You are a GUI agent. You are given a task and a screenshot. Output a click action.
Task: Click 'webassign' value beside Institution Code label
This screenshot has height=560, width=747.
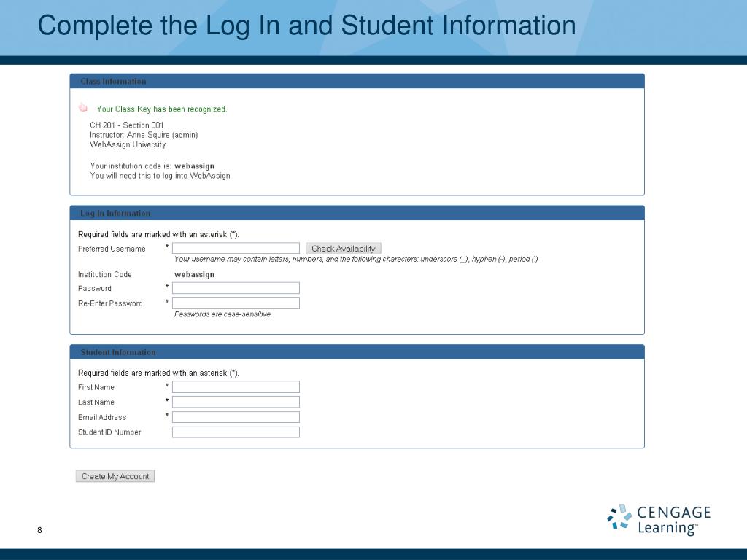194,275
